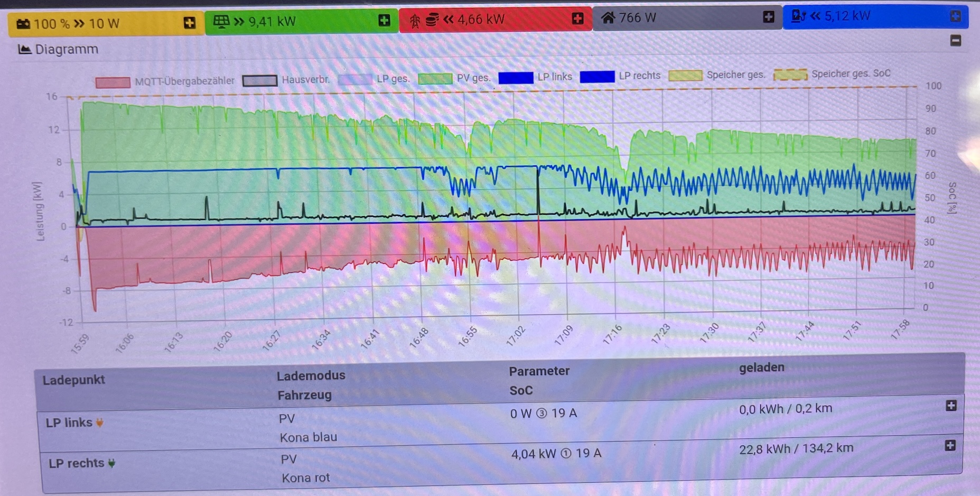Expand the red grid power tile
The height and width of the screenshot is (496, 980).
tap(577, 19)
